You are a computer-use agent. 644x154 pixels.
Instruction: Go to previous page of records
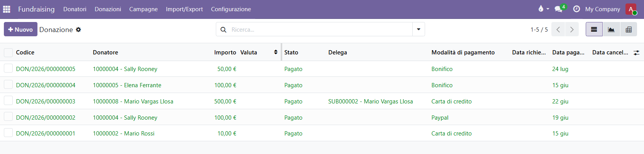558,29
